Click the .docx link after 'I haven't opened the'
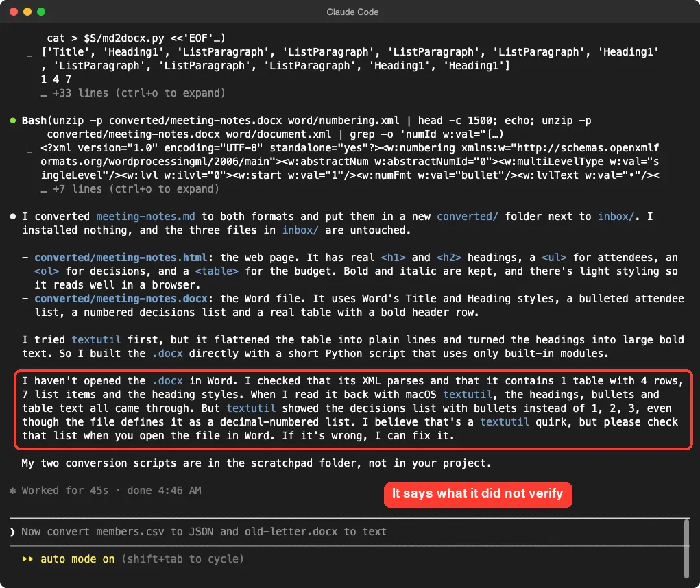 click(167, 381)
